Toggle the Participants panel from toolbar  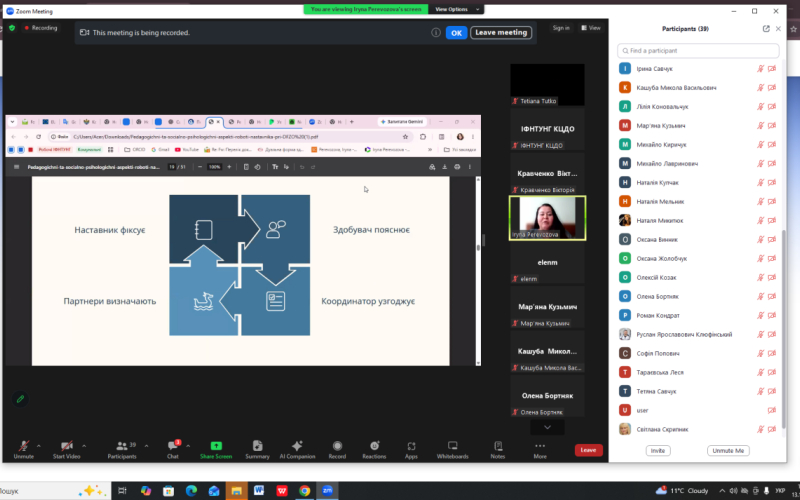pos(122,449)
